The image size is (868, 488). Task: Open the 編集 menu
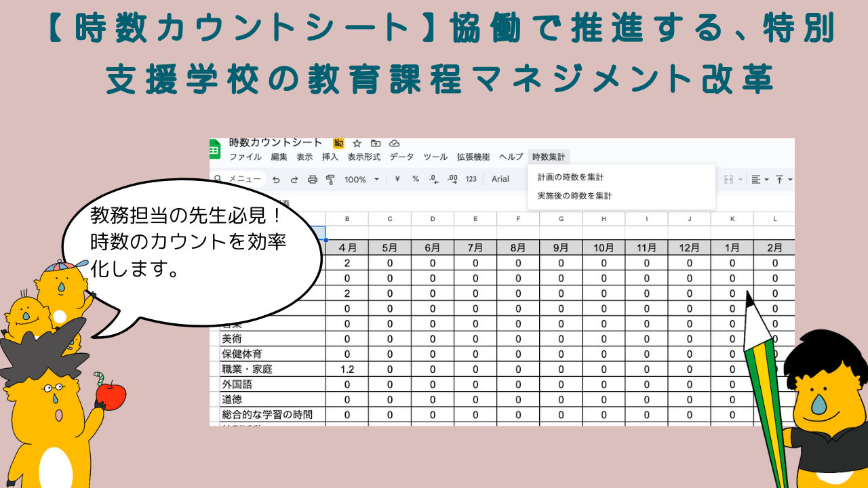click(x=279, y=157)
